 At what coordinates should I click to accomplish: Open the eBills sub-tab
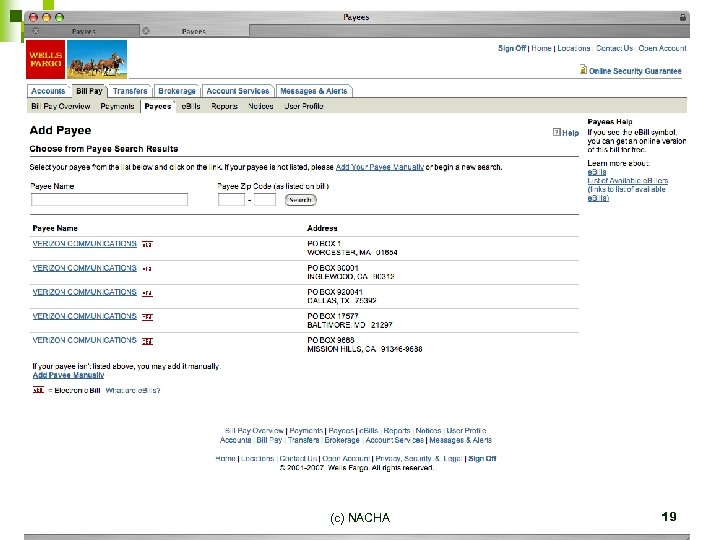tap(191, 106)
